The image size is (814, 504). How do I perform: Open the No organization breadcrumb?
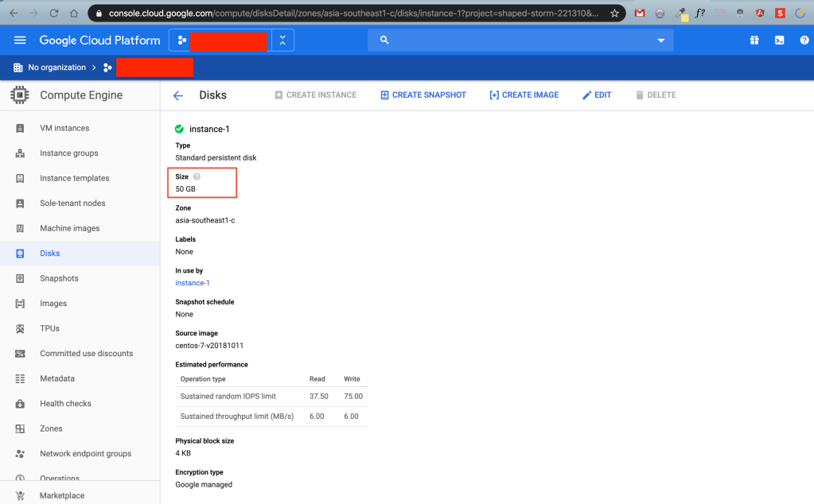[56, 68]
